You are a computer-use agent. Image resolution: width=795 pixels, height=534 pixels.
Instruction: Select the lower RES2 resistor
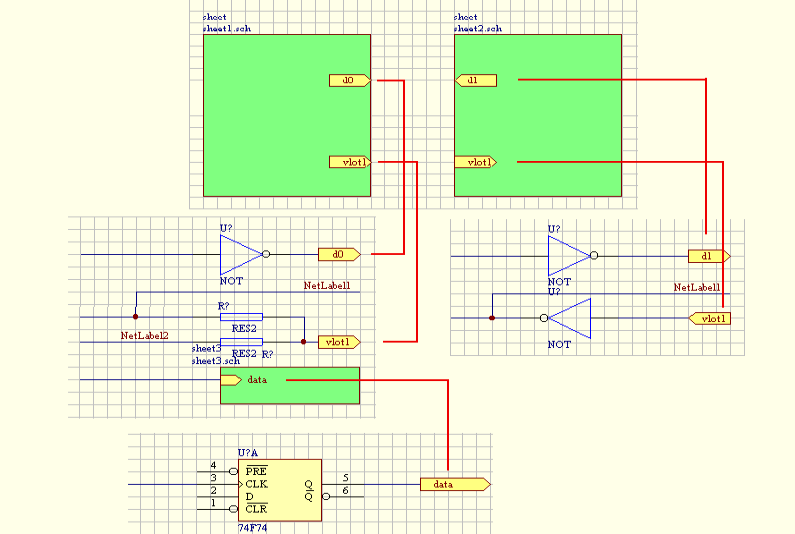pyautogui.click(x=241, y=342)
